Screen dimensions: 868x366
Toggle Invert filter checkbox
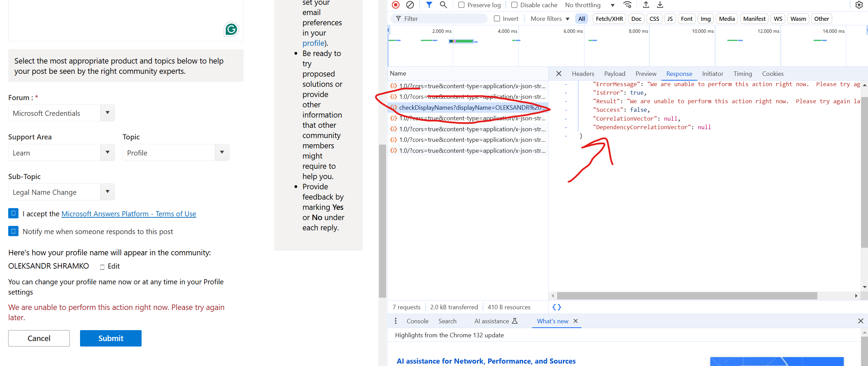pyautogui.click(x=497, y=18)
